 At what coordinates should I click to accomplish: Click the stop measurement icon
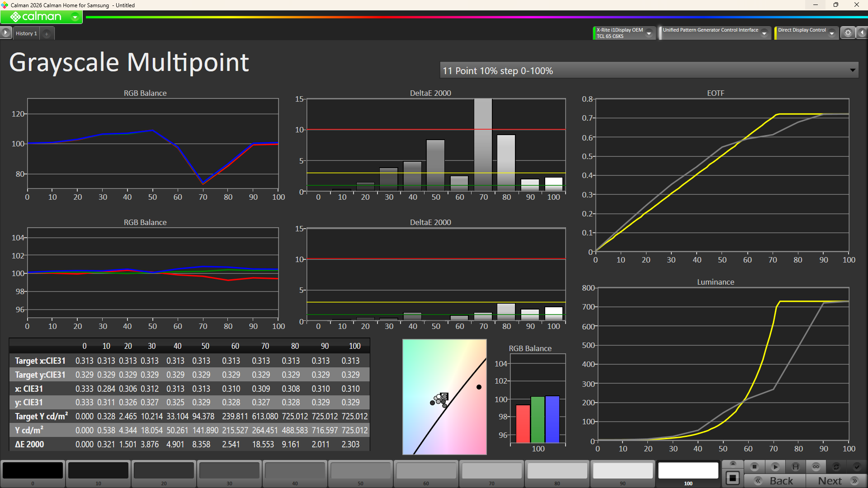click(x=754, y=467)
